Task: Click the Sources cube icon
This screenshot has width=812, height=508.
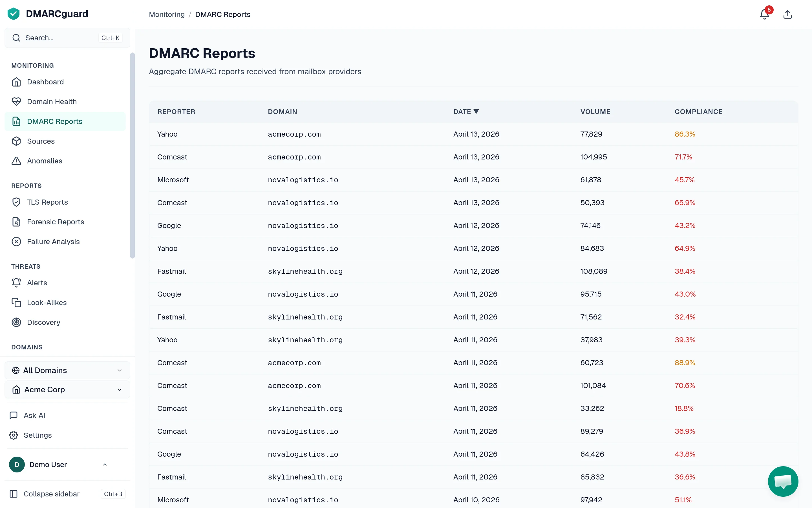Action: pos(16,141)
